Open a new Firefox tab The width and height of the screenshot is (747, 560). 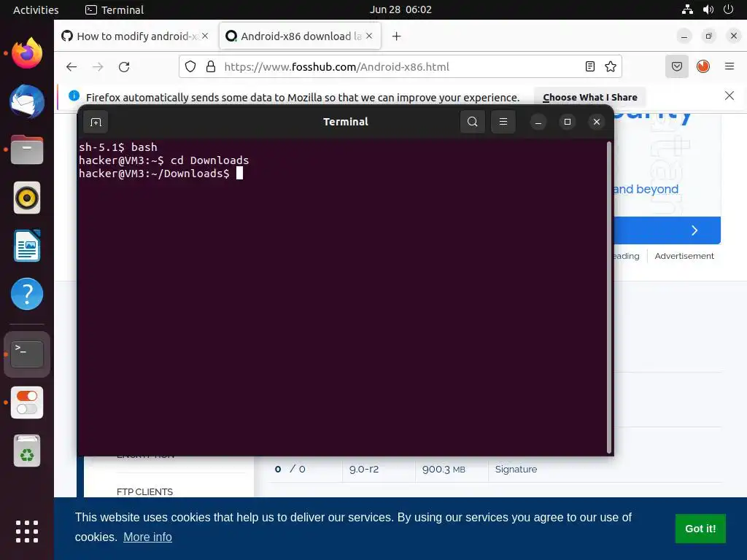(x=396, y=36)
